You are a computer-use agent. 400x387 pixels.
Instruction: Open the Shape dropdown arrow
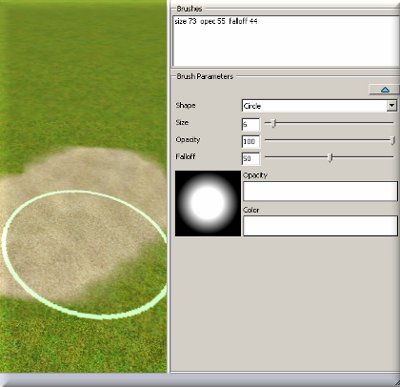click(392, 106)
